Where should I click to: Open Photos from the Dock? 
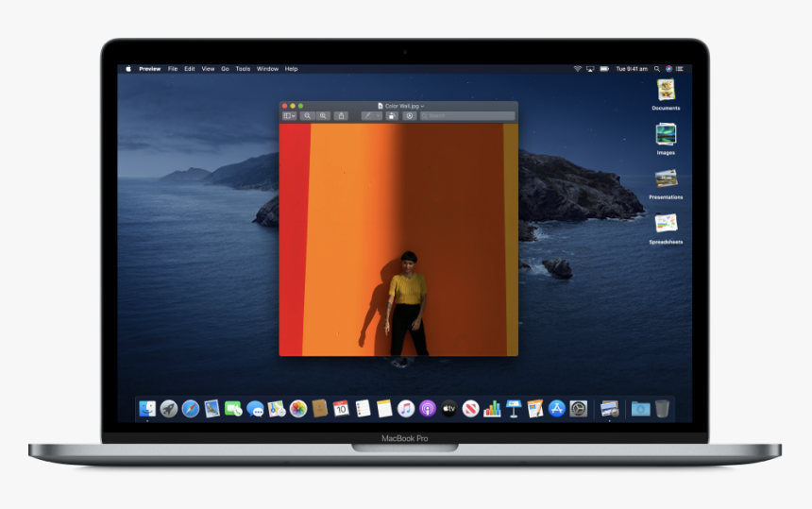298,409
